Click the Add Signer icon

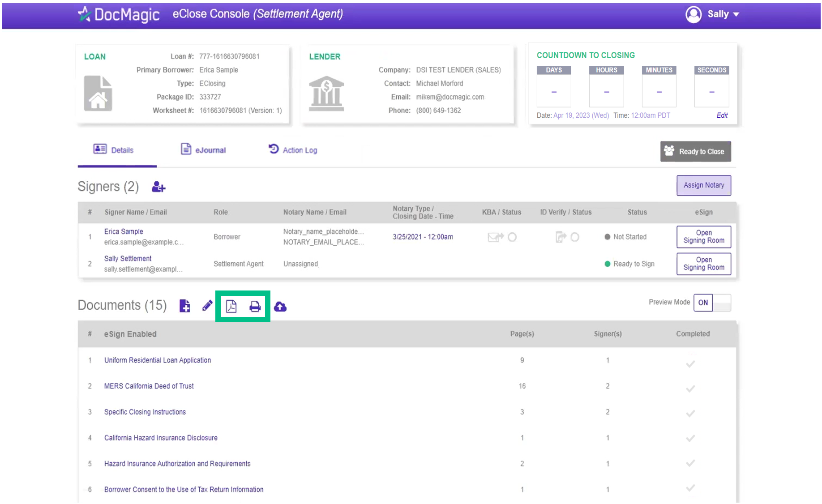tap(158, 187)
